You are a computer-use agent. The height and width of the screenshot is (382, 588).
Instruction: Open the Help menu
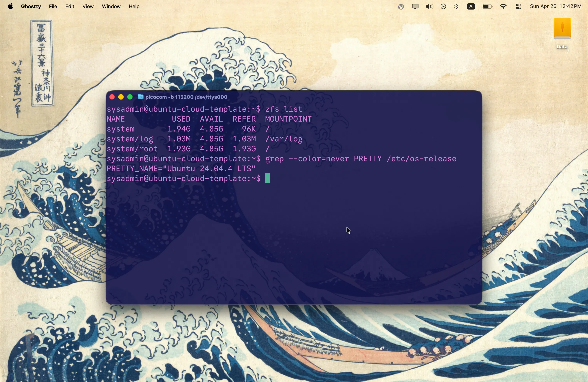(x=134, y=7)
